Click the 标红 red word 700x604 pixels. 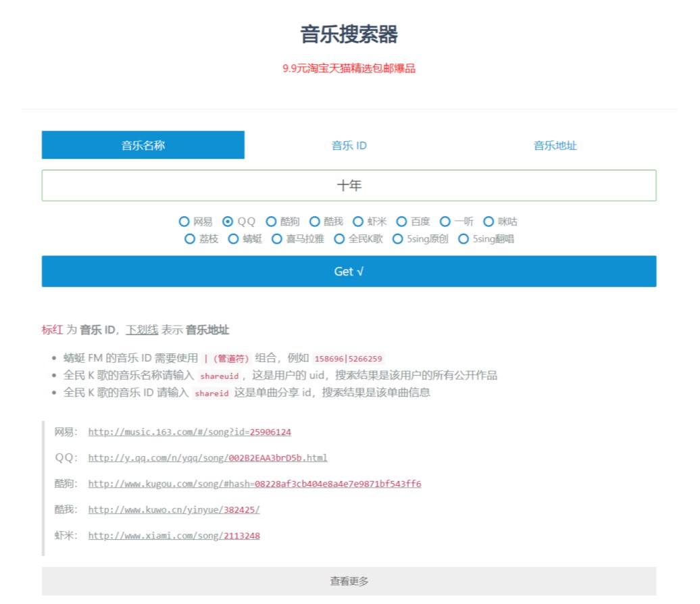(x=52, y=330)
